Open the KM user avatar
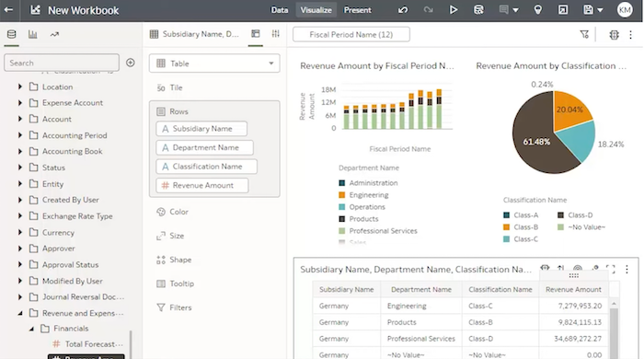This screenshot has width=644, height=359. (x=625, y=10)
